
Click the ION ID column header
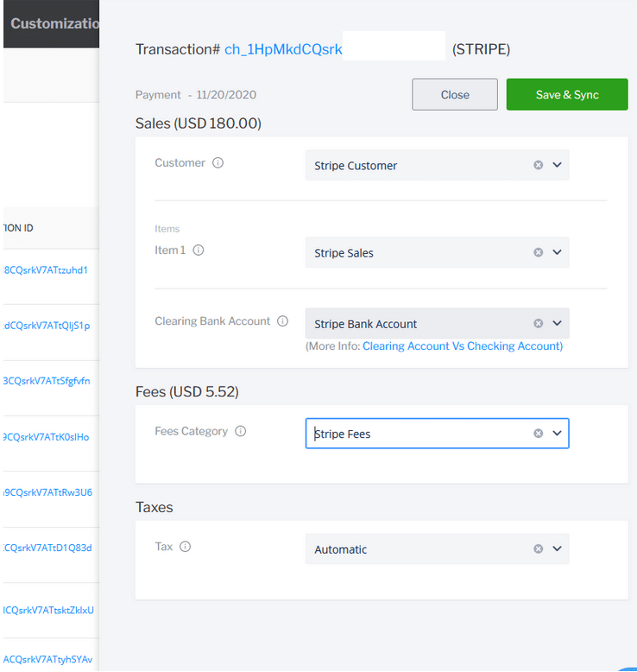(x=18, y=228)
